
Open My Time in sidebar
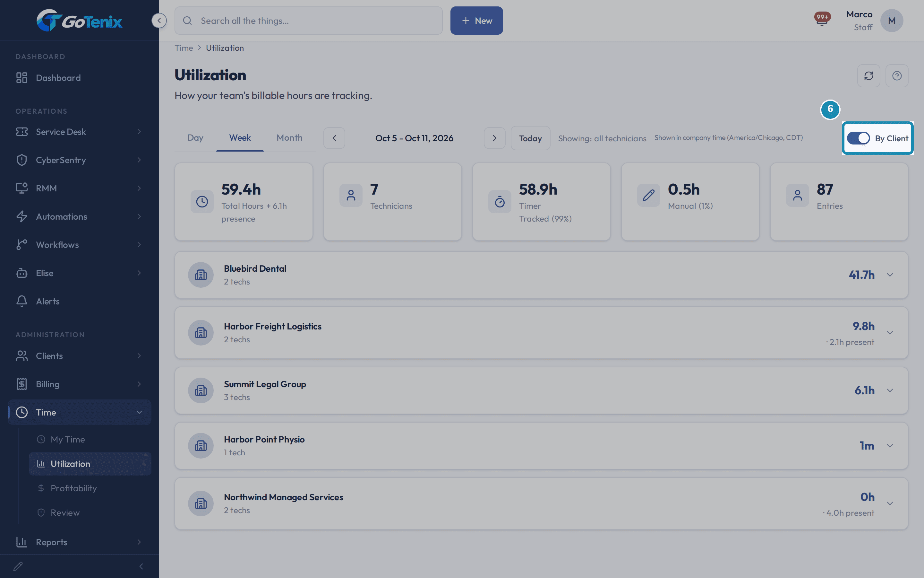tap(90, 439)
